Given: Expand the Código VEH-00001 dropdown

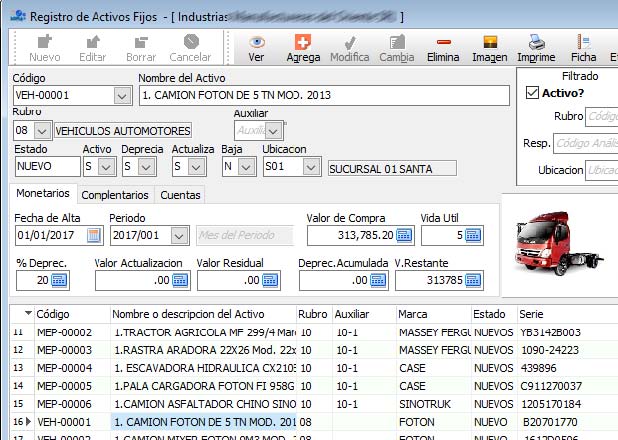Looking at the screenshot, I should point(122,96).
